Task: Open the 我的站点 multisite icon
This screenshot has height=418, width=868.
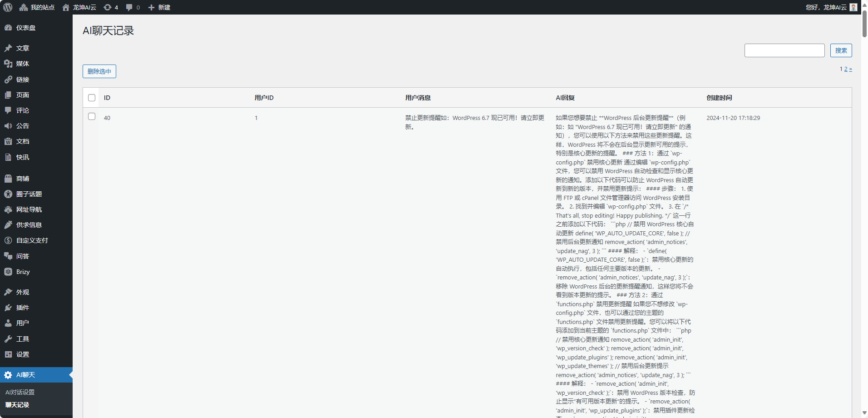Action: click(x=24, y=7)
